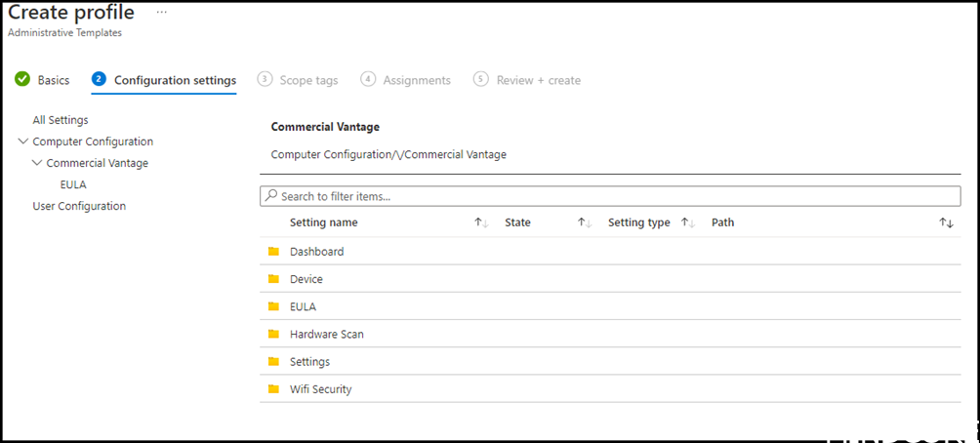Open the Wifi Security row text
Screen dimensions: 980x443
pyautogui.click(x=320, y=389)
